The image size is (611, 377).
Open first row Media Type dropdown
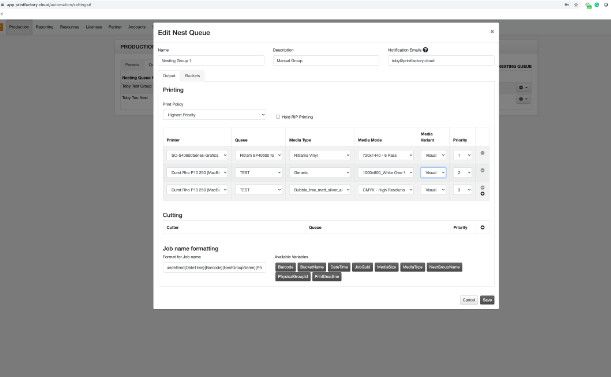coord(320,156)
